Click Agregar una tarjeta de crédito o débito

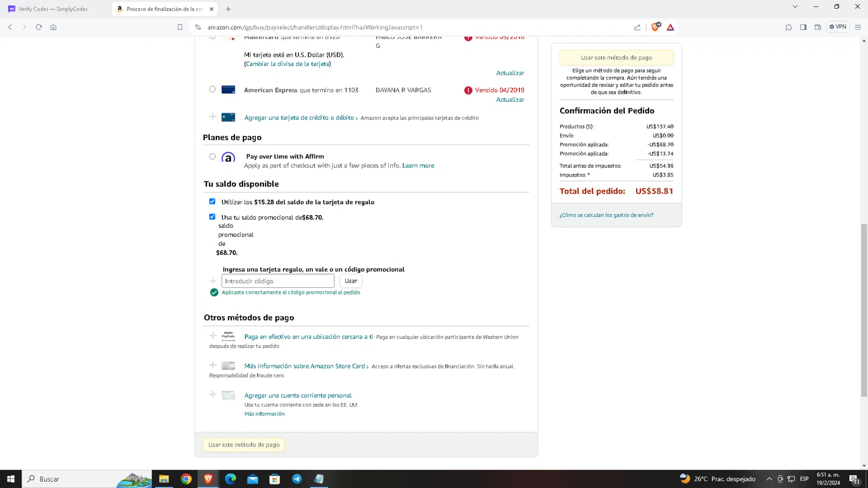(299, 117)
